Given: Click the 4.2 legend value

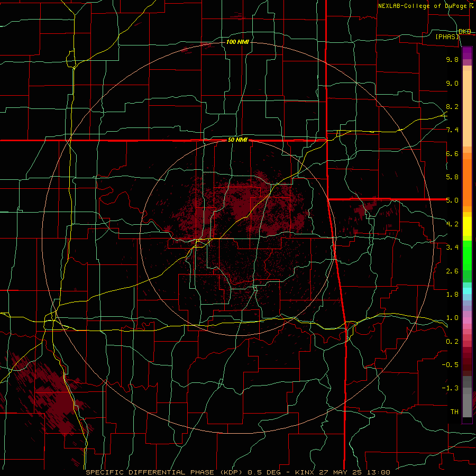Looking at the screenshot, I should (x=452, y=224).
